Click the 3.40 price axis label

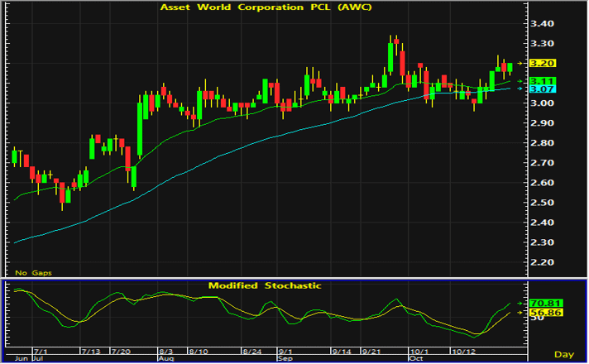(542, 24)
